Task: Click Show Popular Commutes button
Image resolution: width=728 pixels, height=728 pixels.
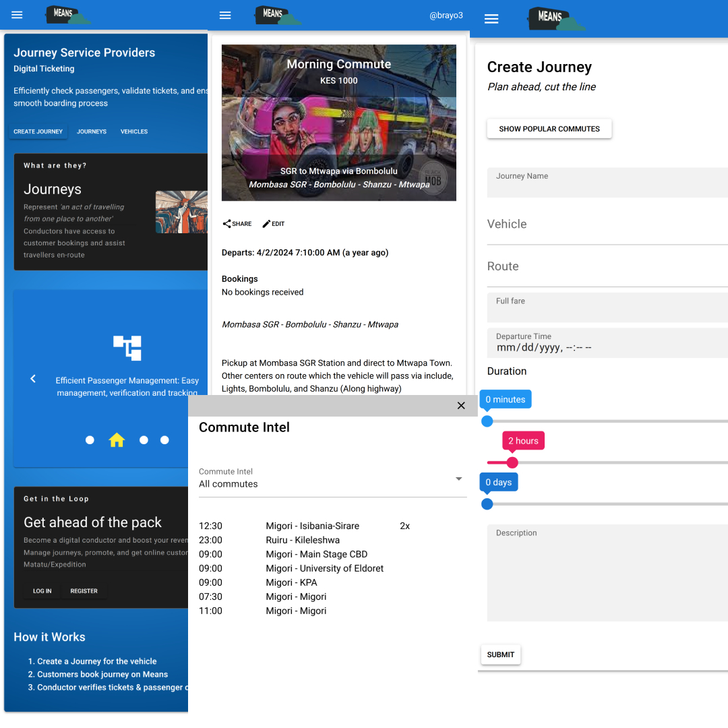Action: point(549,129)
